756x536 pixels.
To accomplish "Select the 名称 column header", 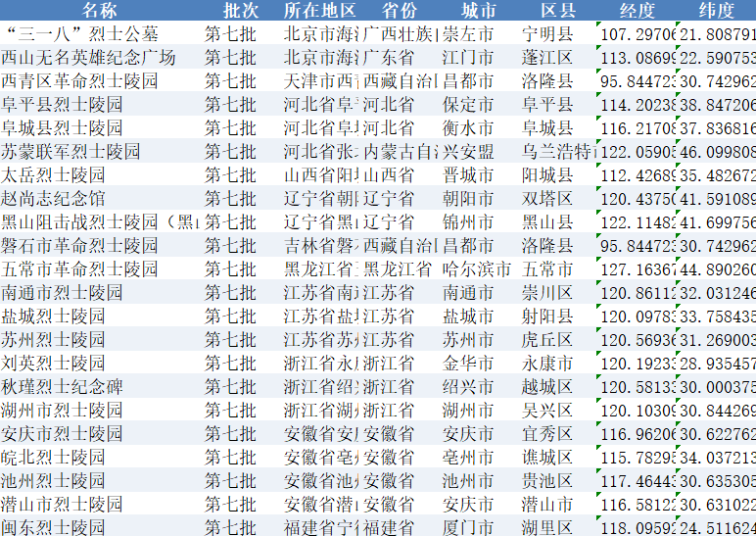I will point(99,11).
